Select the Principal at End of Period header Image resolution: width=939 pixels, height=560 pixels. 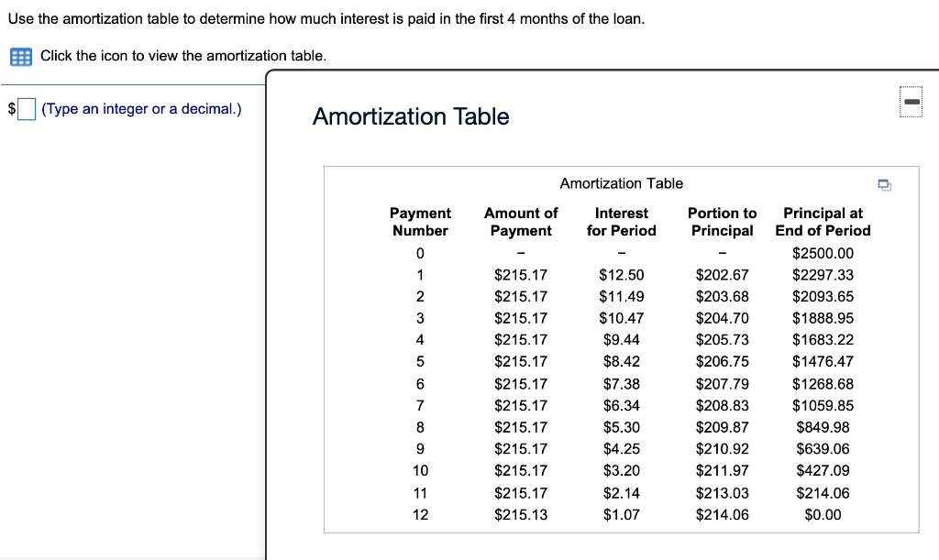[x=823, y=222]
